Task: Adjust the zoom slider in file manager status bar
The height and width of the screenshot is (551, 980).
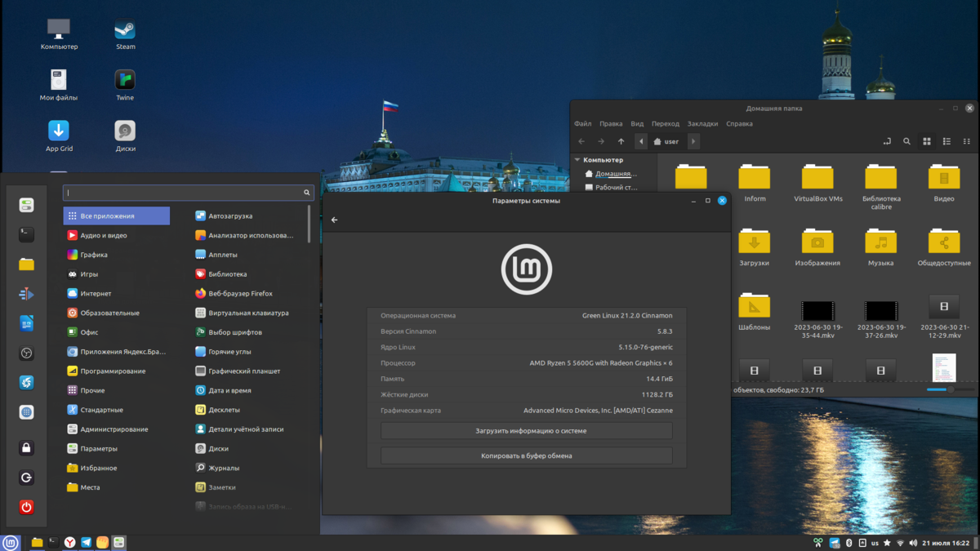Action: [x=949, y=390]
